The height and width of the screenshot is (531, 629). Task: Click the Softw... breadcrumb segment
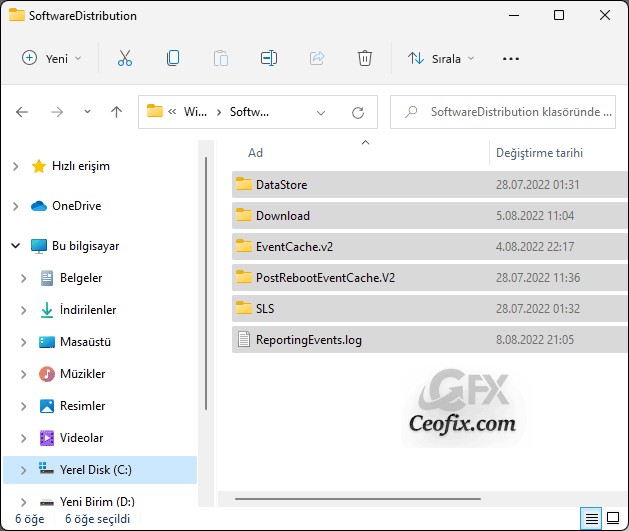coord(249,112)
